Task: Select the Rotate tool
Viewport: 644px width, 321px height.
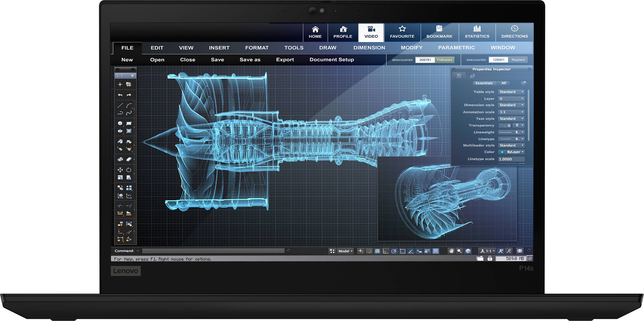Action: (x=129, y=170)
